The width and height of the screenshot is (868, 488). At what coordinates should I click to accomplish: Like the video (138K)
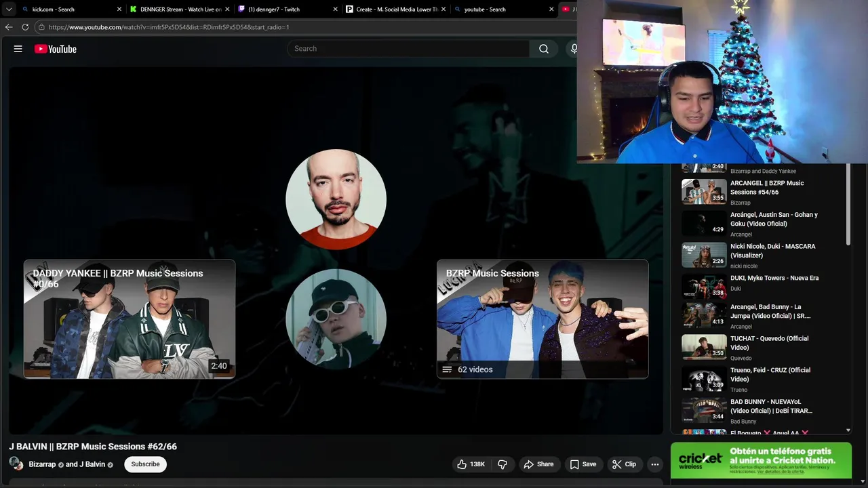coord(471,464)
